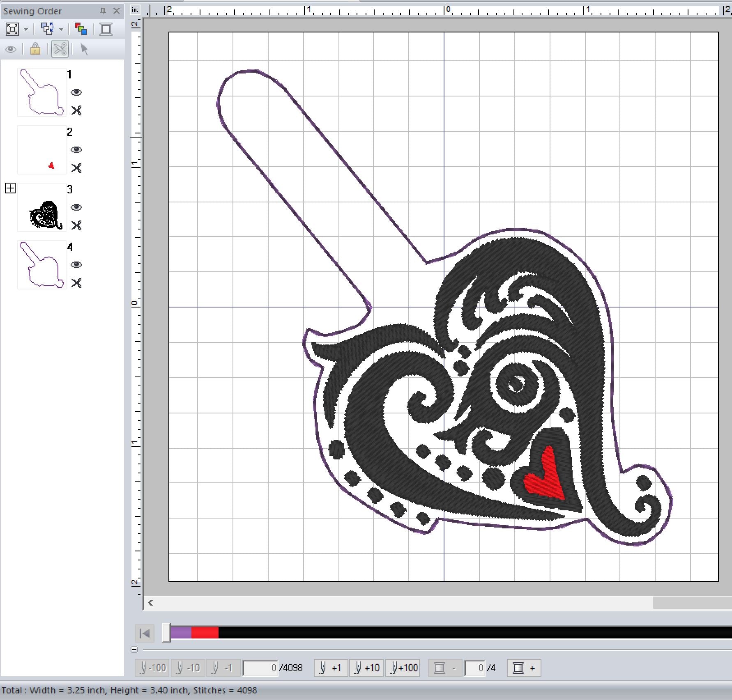Click the arrow pointer select icon
732x700 pixels.
(x=84, y=49)
